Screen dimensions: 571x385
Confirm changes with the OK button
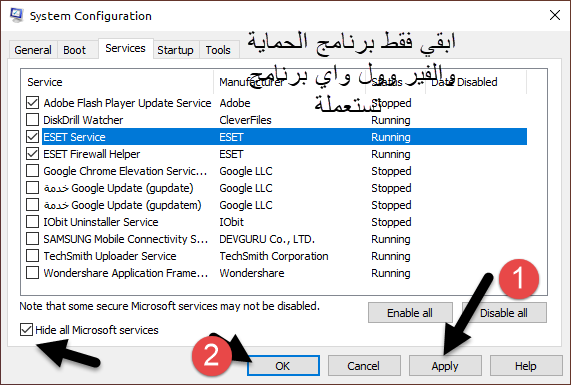(x=283, y=366)
